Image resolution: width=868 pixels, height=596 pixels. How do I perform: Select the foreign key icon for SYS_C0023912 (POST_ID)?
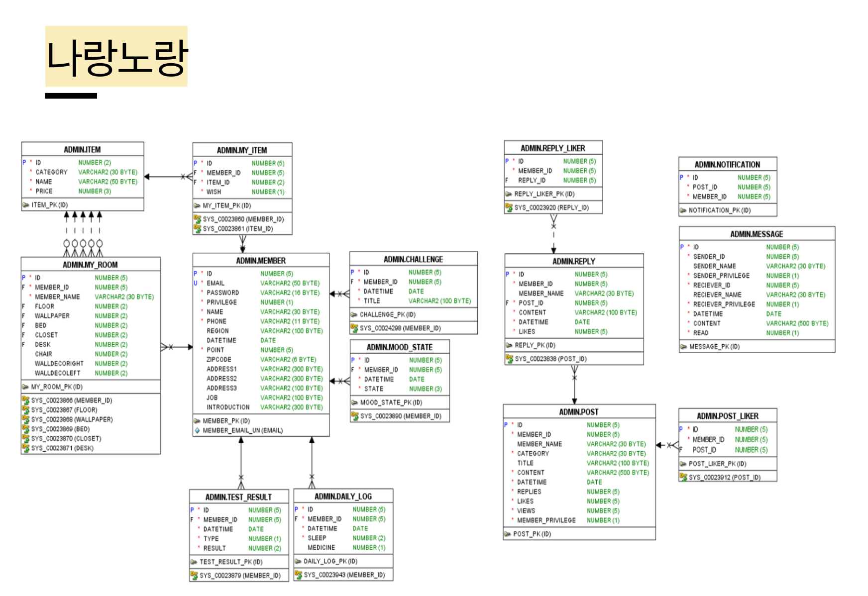683,477
